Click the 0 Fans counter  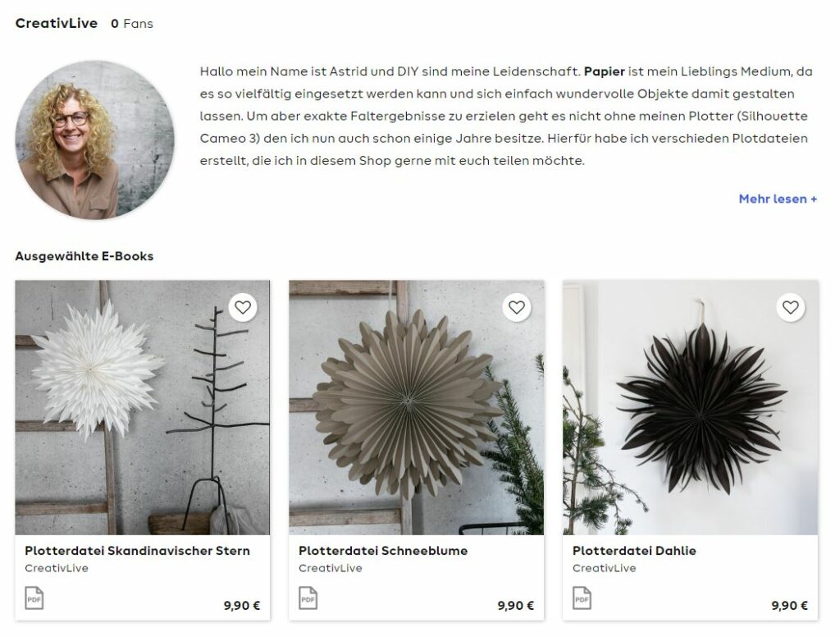click(x=132, y=24)
